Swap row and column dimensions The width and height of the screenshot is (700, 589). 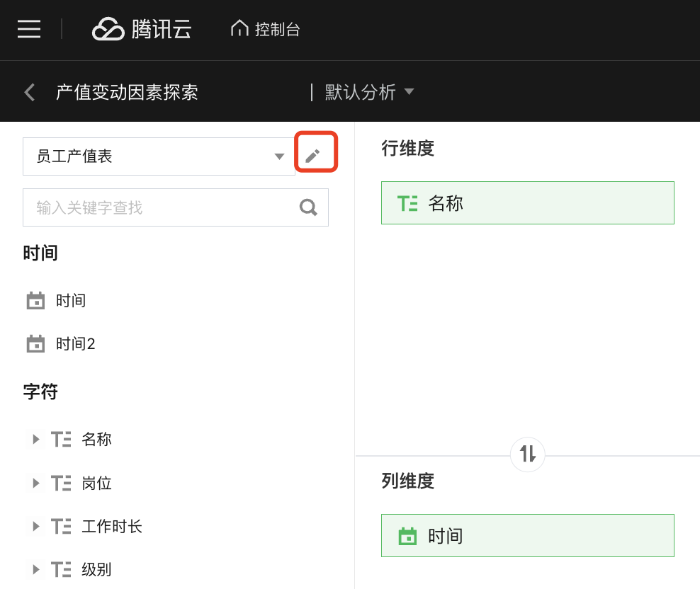[x=528, y=454]
